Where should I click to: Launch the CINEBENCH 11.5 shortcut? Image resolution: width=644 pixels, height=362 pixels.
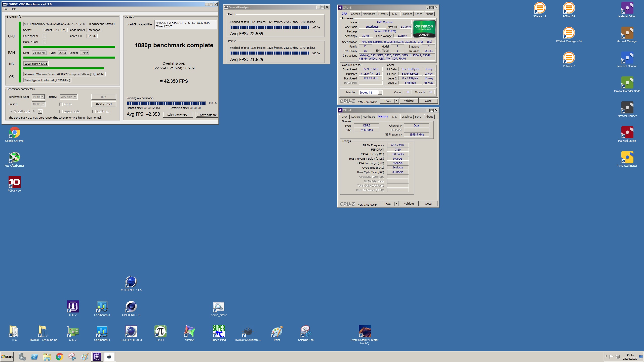pyautogui.click(x=131, y=284)
